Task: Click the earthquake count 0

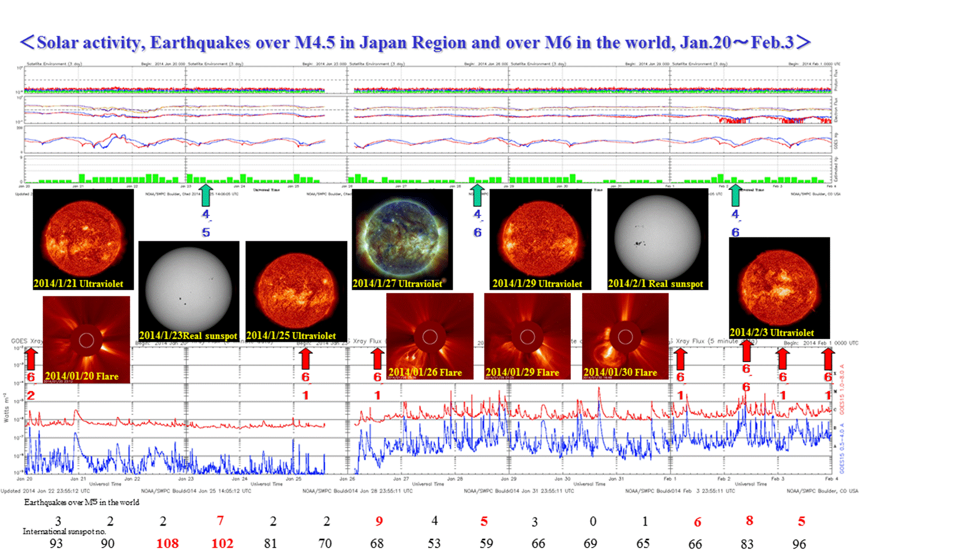Action: click(593, 521)
